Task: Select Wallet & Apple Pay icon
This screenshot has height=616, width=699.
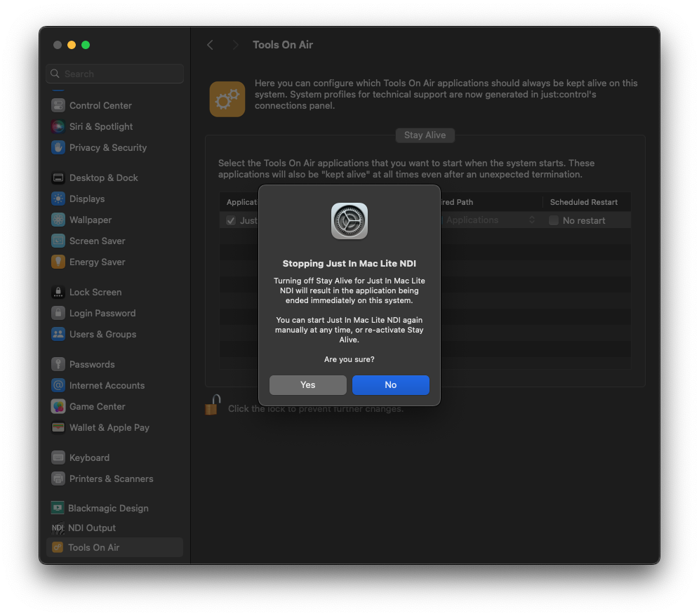Action: click(x=58, y=427)
